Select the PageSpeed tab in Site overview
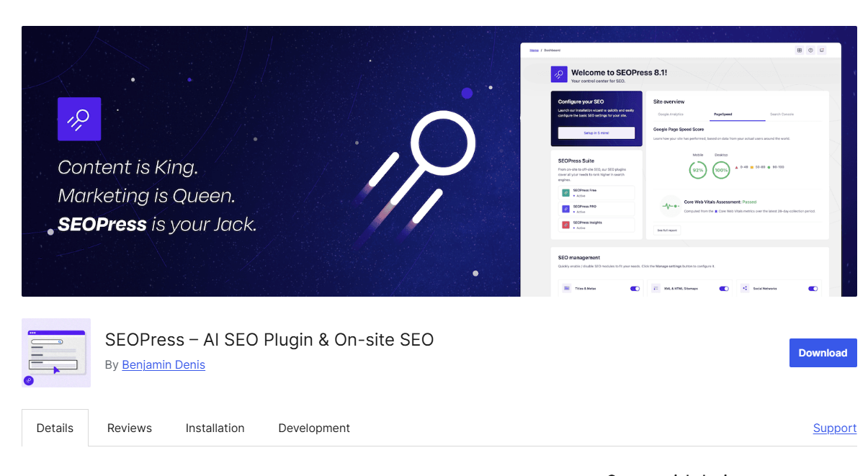The height and width of the screenshot is (476, 868). pyautogui.click(x=722, y=114)
